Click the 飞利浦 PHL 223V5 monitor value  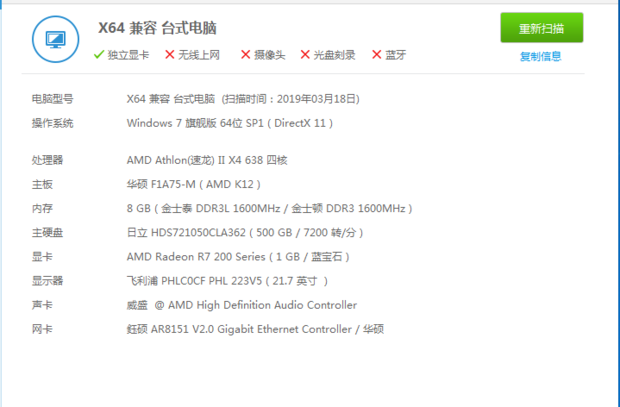pos(227,281)
